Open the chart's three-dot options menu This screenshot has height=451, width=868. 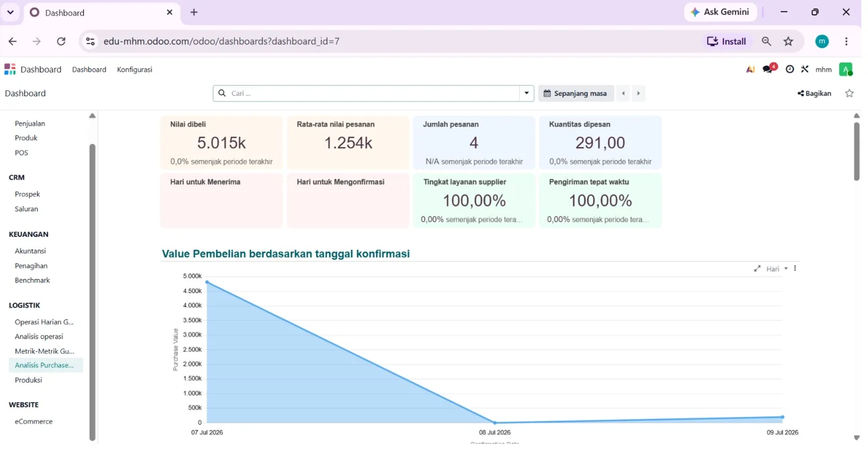[x=795, y=268]
